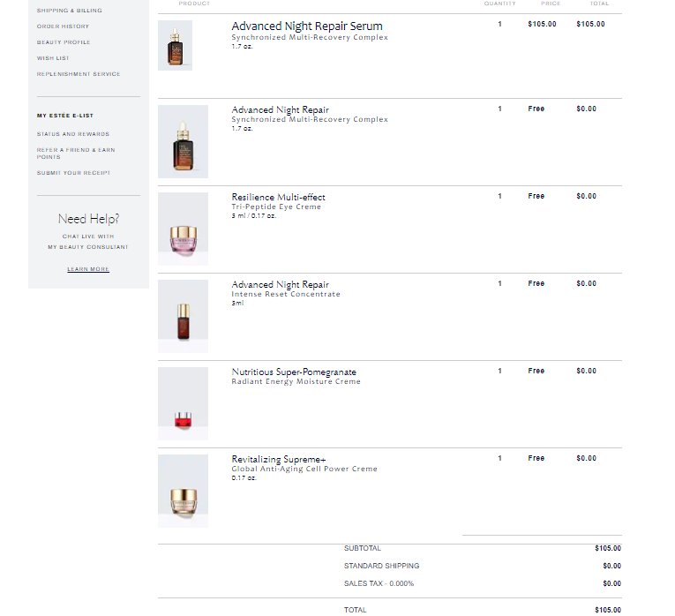Open Status and Rewards

(73, 134)
